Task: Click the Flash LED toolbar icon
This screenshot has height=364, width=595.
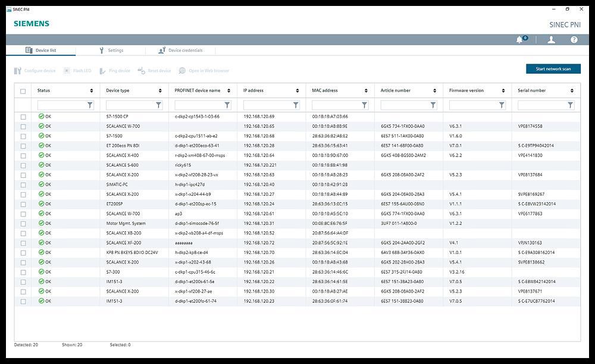Action: click(x=67, y=71)
